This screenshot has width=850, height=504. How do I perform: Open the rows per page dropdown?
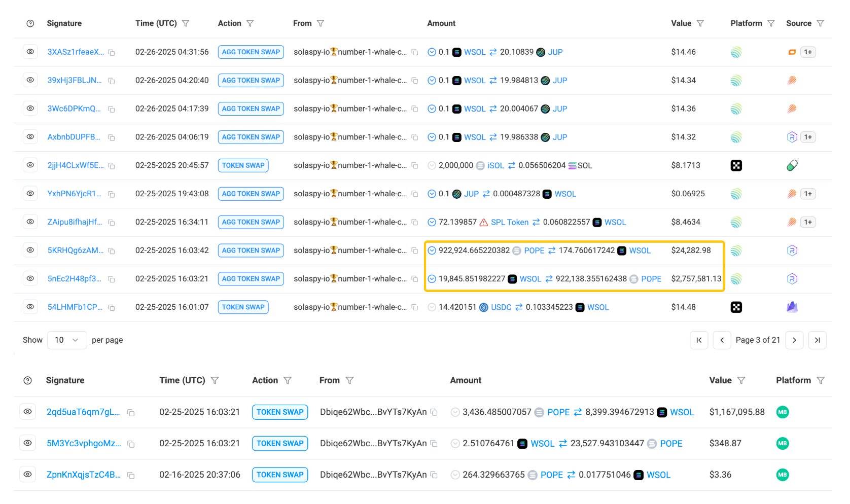click(x=67, y=340)
